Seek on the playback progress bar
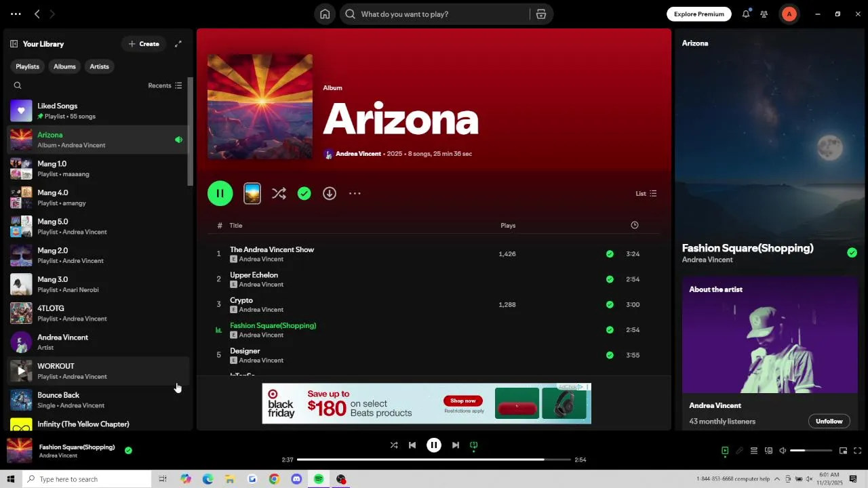Image resolution: width=868 pixels, height=488 pixels. pos(434,460)
